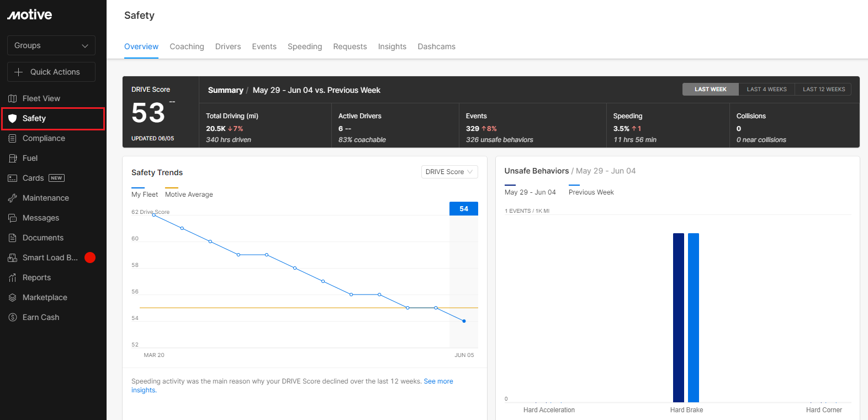Click the Reports chart icon

[x=12, y=277]
